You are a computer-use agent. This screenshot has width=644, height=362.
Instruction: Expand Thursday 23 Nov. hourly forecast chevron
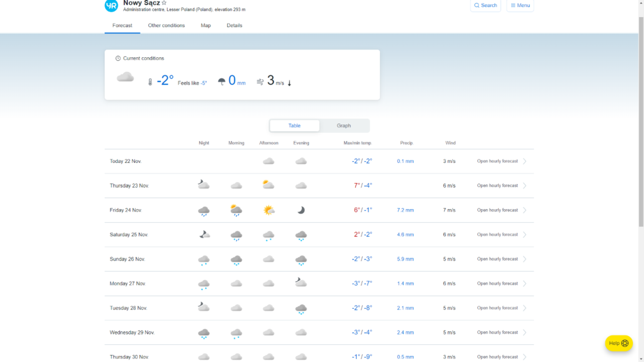point(525,185)
